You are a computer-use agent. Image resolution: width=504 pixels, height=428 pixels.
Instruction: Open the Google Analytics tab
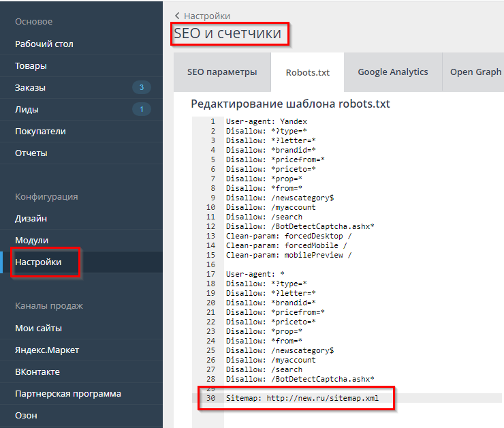click(x=392, y=72)
